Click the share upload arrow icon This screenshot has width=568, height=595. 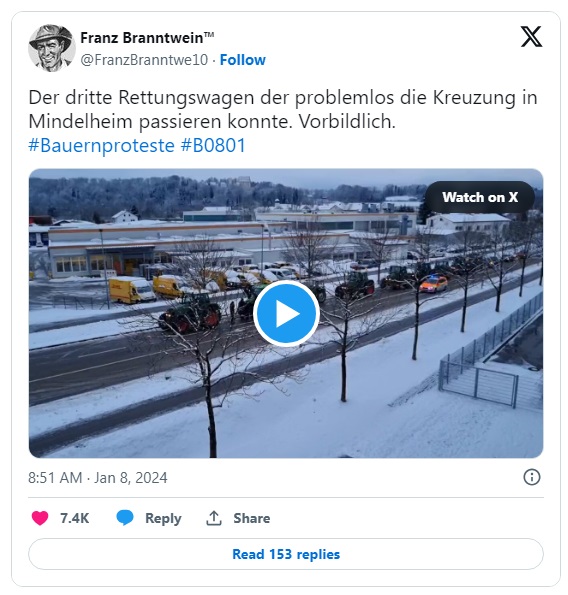point(214,518)
